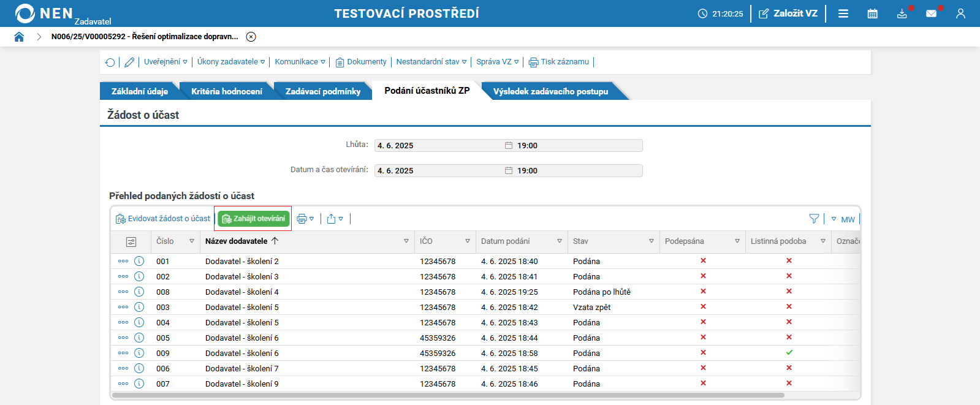Click the refresh record icon
Image resolution: width=980 pixels, height=405 pixels.
pos(110,62)
